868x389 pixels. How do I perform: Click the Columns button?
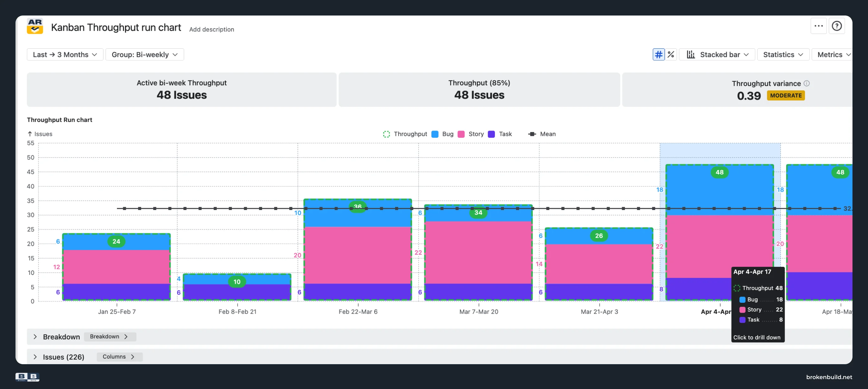tap(119, 357)
